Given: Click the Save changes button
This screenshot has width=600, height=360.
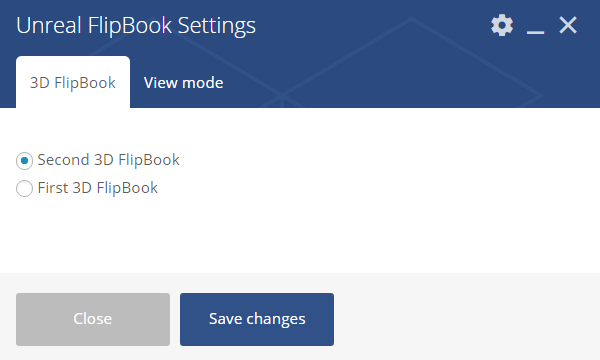Looking at the screenshot, I should click(x=257, y=319).
